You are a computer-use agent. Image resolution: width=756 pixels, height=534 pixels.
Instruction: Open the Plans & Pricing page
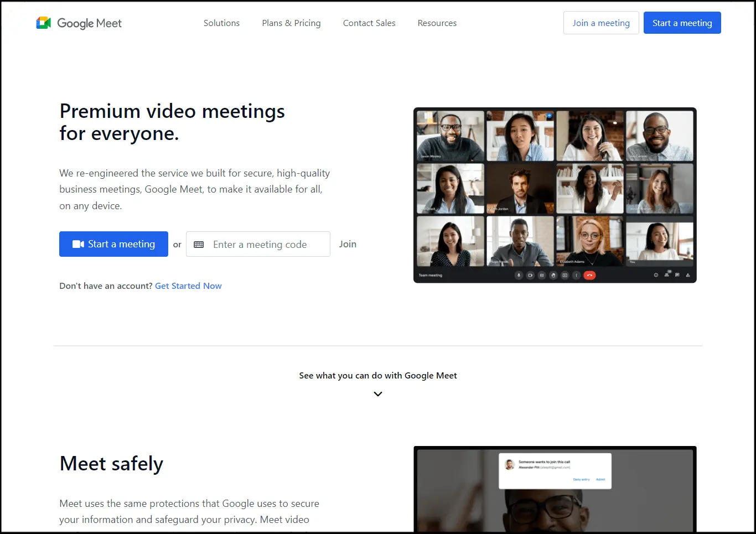click(291, 23)
